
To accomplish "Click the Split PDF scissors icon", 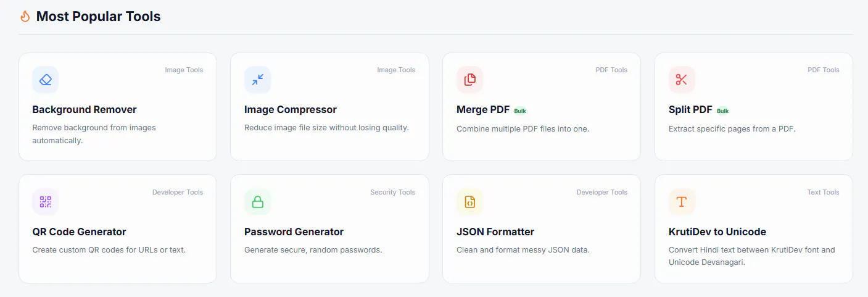I will 682,80.
